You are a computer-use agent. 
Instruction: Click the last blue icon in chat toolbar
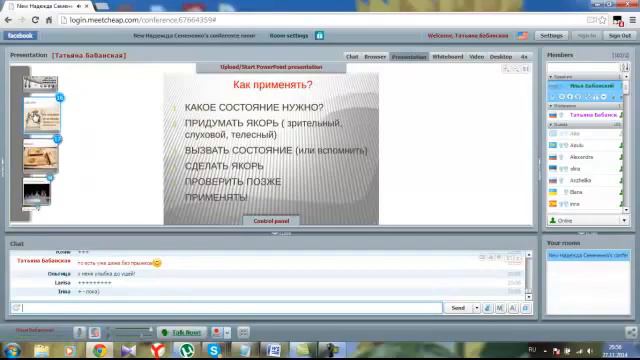click(x=526, y=308)
